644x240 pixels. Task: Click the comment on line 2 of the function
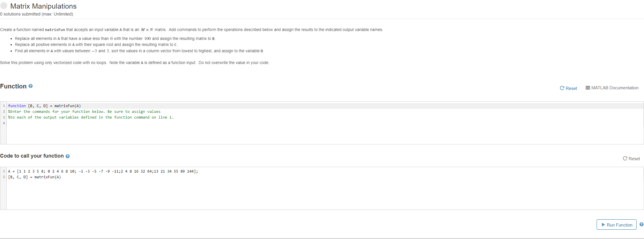[x=84, y=111]
